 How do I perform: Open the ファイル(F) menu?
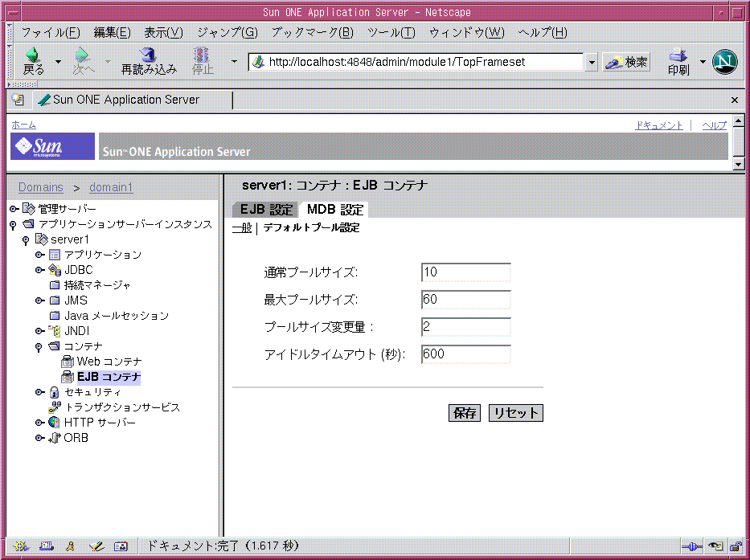51,32
